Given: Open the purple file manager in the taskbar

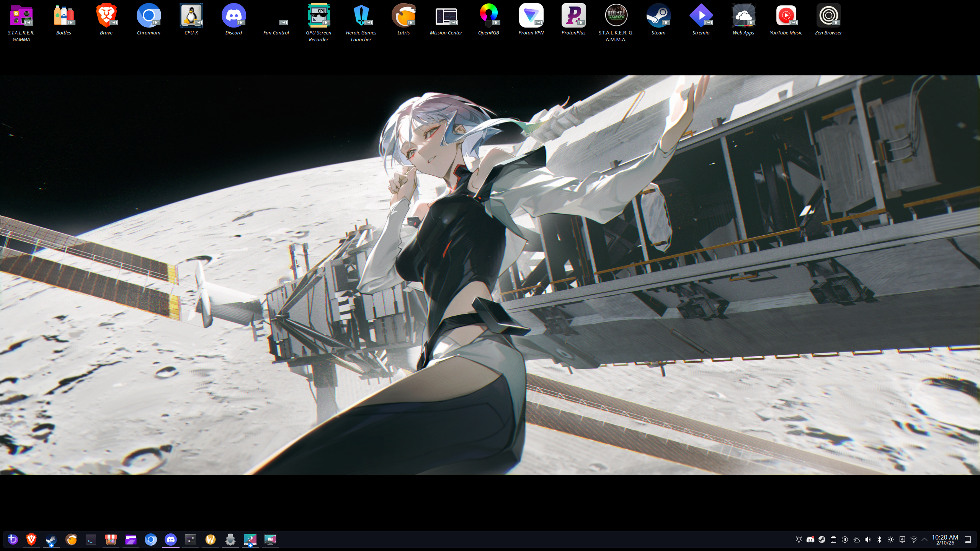Looking at the screenshot, I should (x=131, y=540).
